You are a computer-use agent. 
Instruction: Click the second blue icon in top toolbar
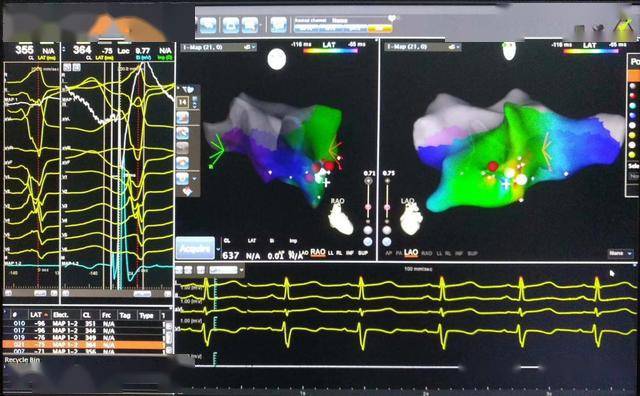(231, 25)
